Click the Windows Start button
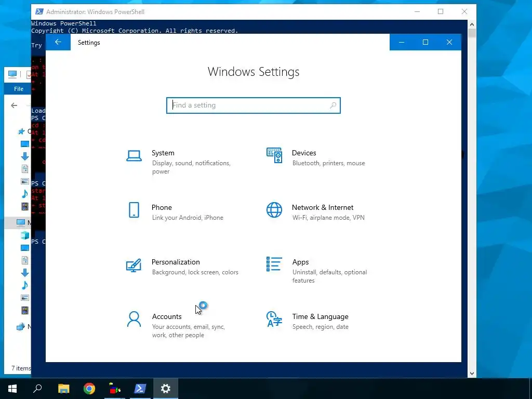Image resolution: width=532 pixels, height=399 pixels. tap(12, 389)
